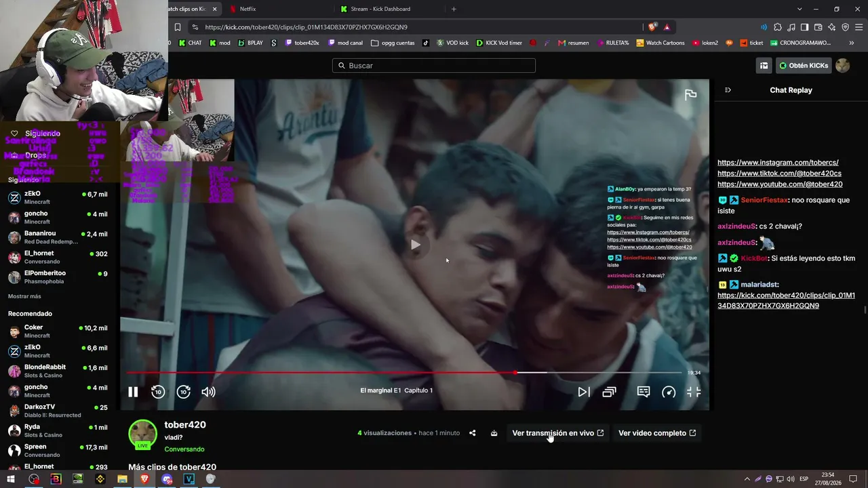Open the Windows Start menu
Image resolution: width=868 pixels, height=488 pixels.
11,479
